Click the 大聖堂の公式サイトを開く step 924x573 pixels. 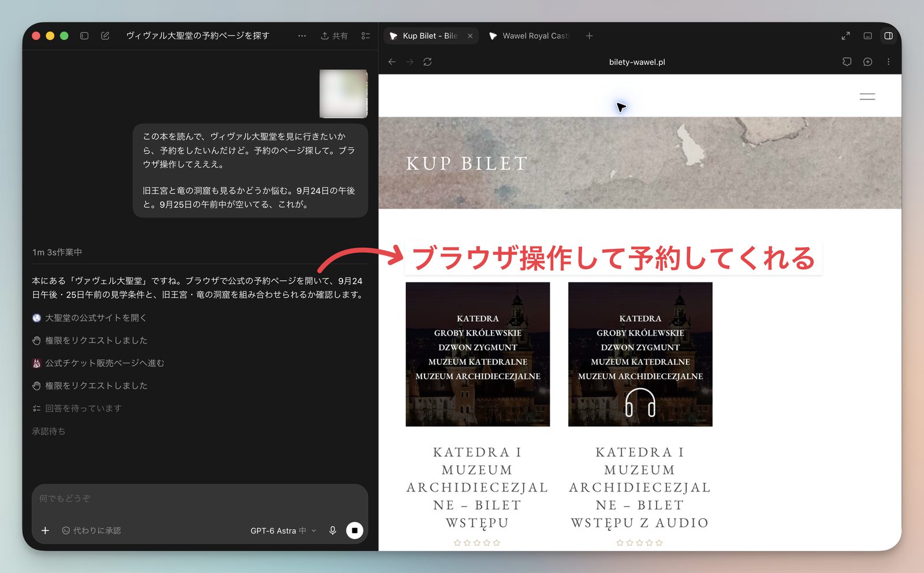(90, 318)
